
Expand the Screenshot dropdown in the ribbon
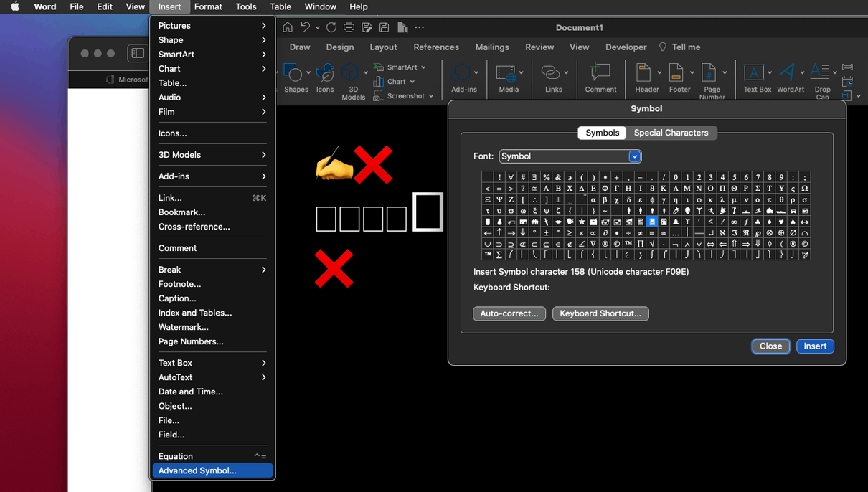[431, 96]
